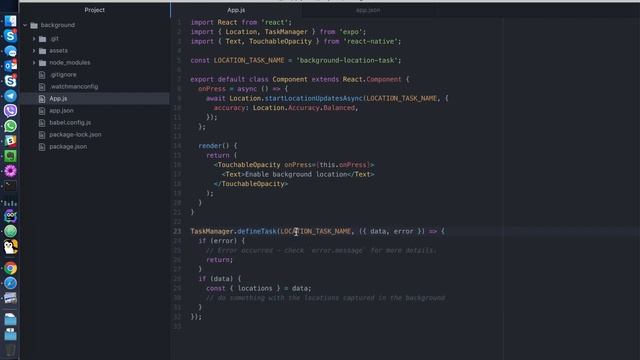Click the background root folder icon
This screenshot has width=640, height=360.
pos(34,25)
